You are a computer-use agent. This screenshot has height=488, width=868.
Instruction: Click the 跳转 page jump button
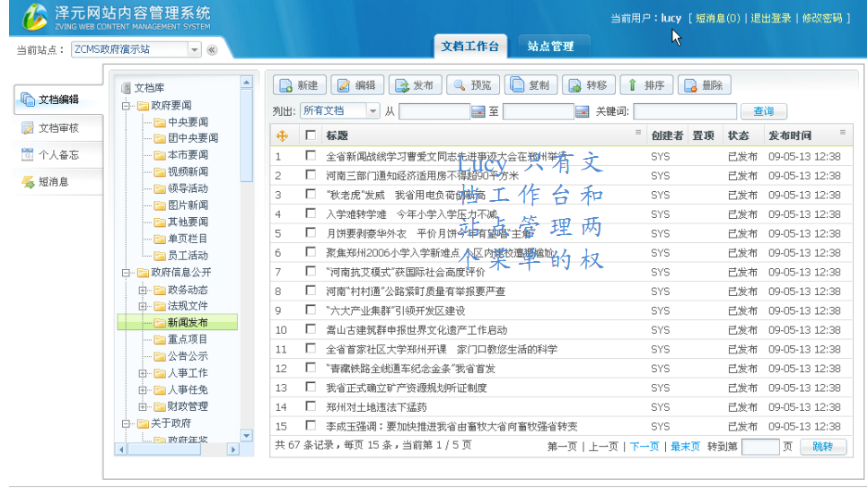tap(822, 447)
